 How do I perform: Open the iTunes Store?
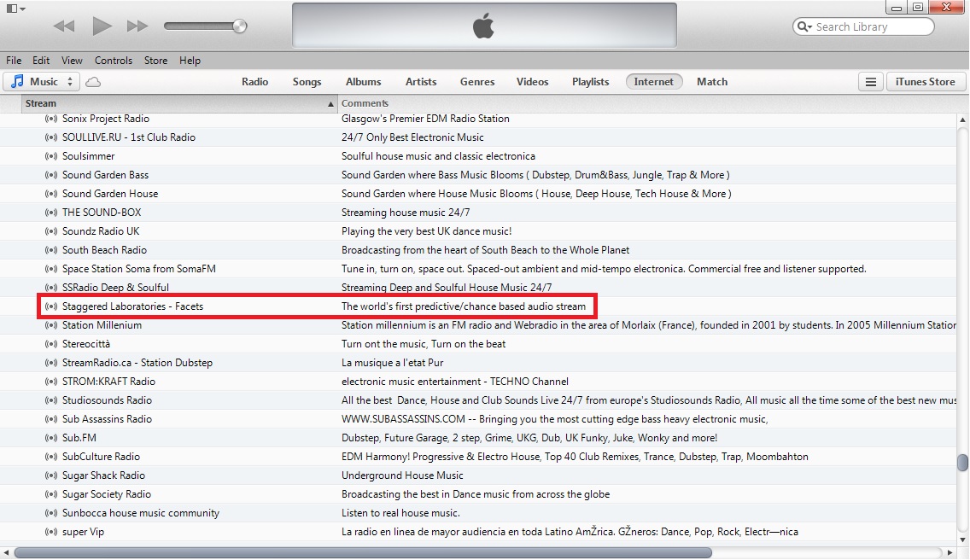pyautogui.click(x=926, y=82)
